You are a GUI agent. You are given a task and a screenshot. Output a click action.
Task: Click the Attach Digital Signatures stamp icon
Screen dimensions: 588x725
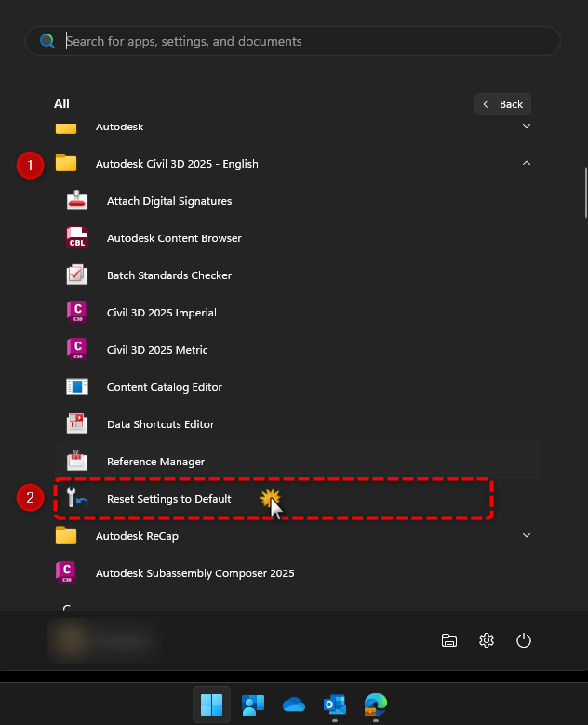click(x=77, y=201)
